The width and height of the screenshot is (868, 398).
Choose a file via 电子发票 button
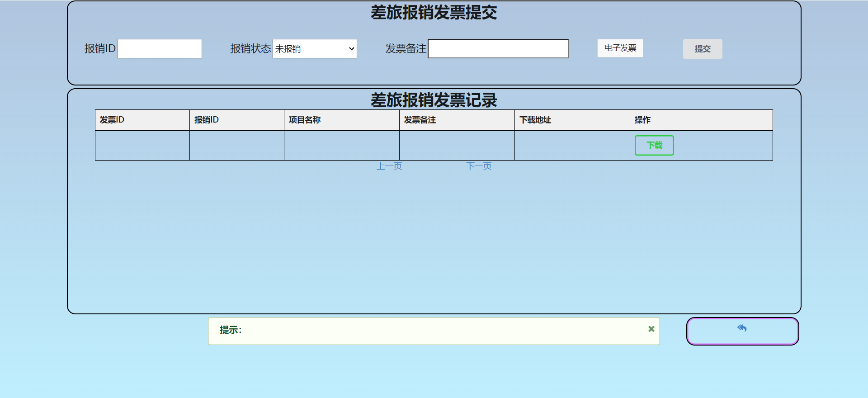point(620,48)
